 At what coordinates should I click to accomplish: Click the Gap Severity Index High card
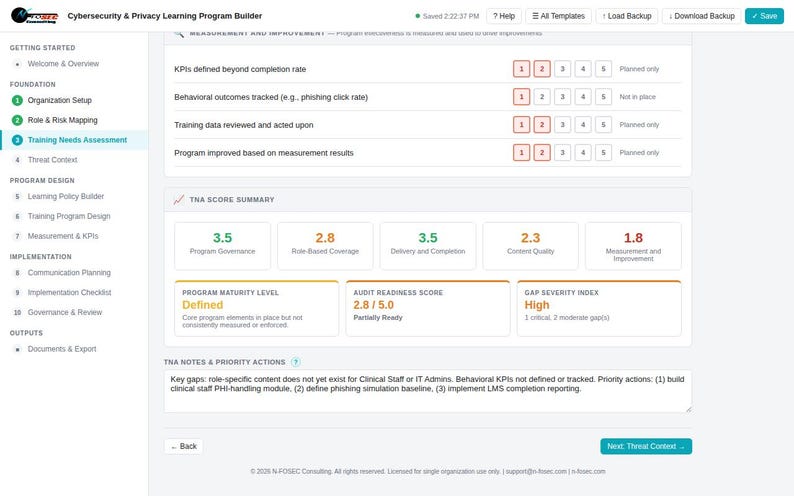coord(599,308)
